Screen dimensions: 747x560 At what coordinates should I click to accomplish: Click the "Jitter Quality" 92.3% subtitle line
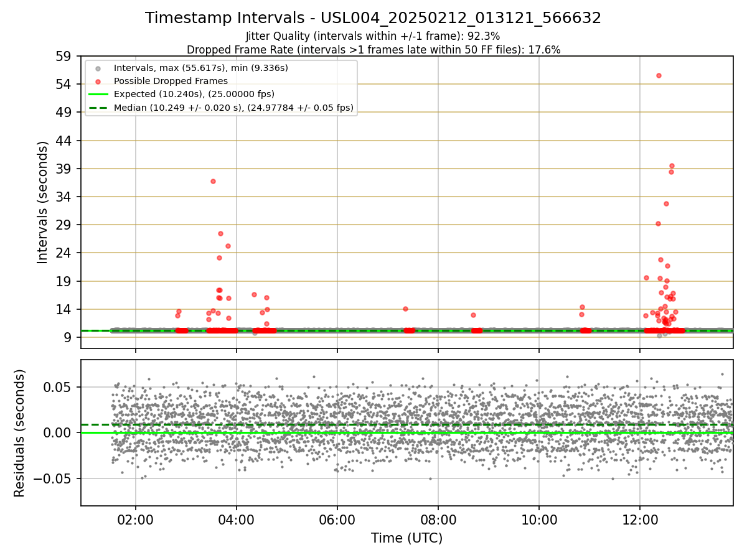(374, 36)
